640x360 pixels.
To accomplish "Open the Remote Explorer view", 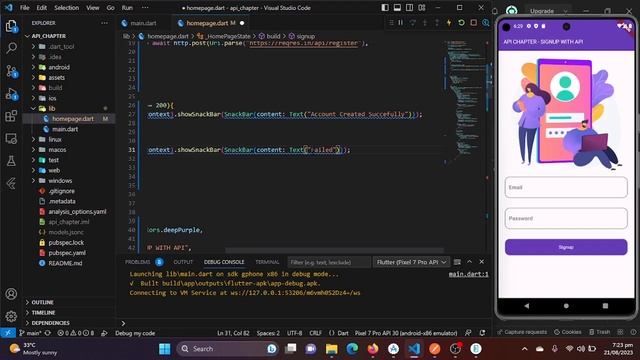I will 11,139.
